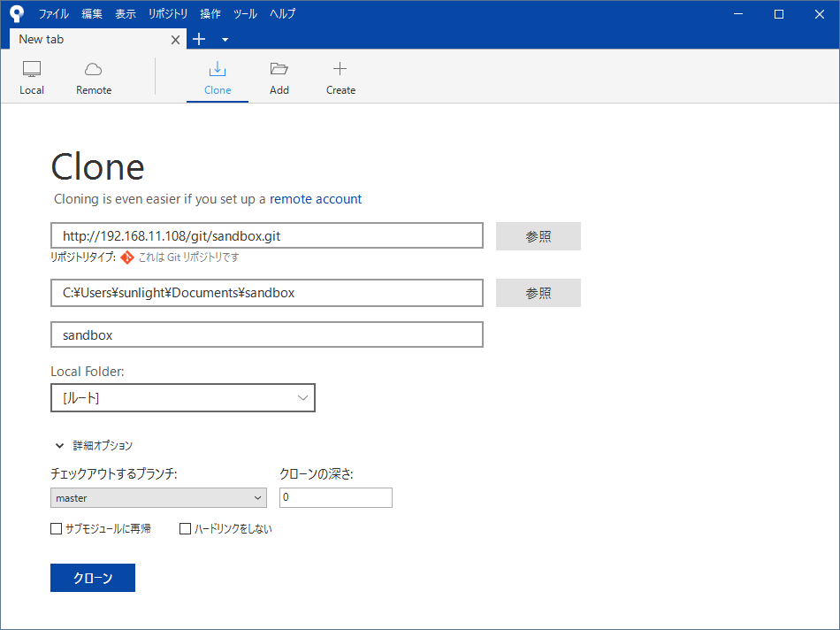Open the Remote cloud icon
This screenshot has height=630, width=840.
click(94, 70)
